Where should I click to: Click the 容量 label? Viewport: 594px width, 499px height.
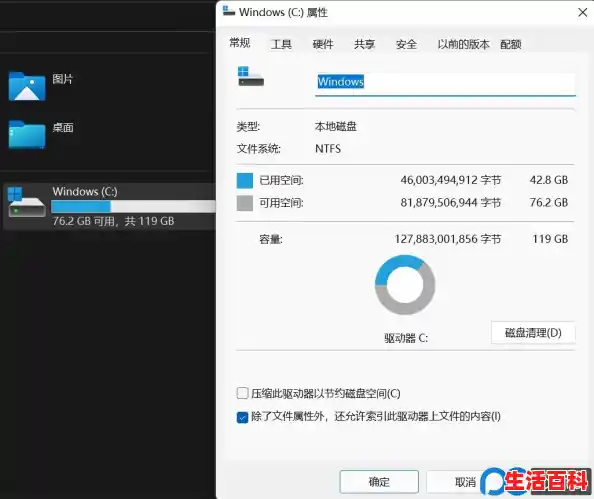point(270,239)
